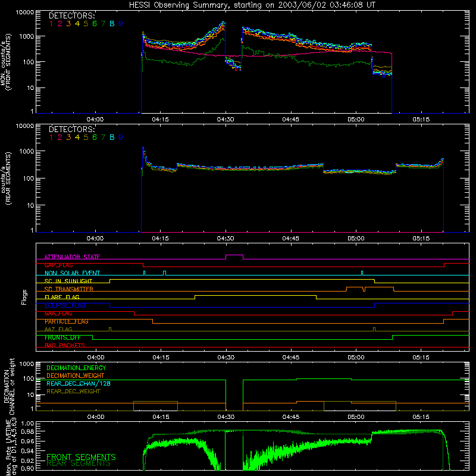This screenshot has height=476, width=476.
Task: Click detector 9 legend number in front plot
Action: (121, 24)
